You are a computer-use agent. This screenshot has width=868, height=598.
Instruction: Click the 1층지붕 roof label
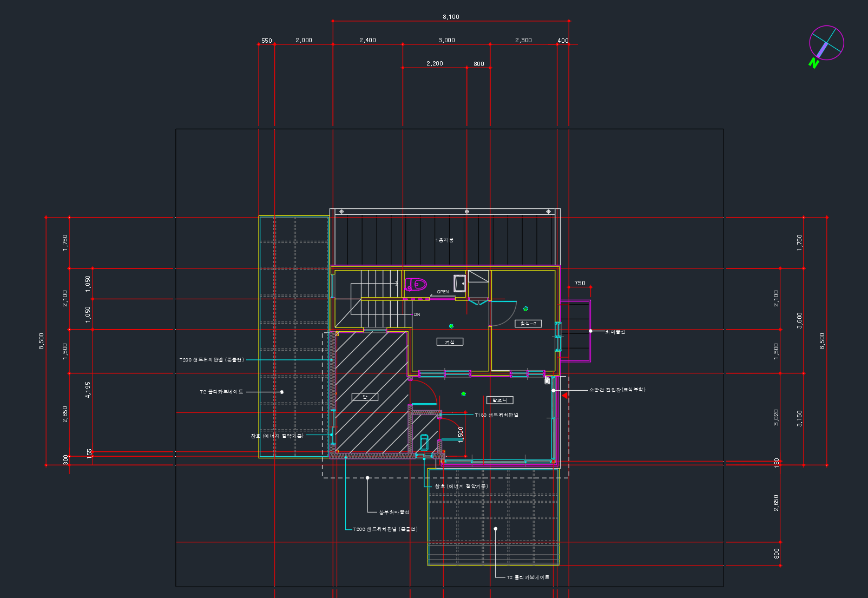click(x=444, y=240)
